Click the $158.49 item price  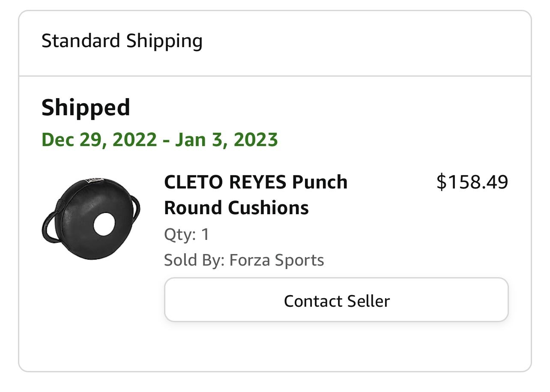tap(472, 182)
